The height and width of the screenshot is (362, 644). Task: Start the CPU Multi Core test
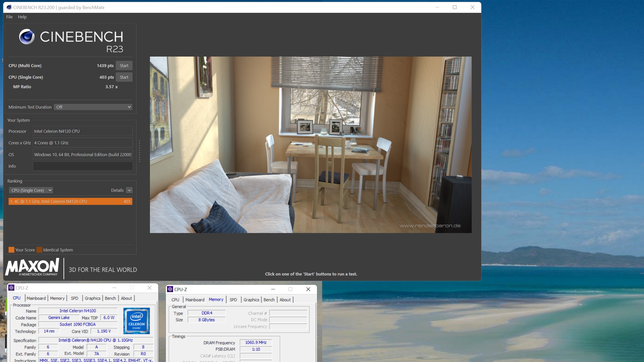click(x=124, y=66)
